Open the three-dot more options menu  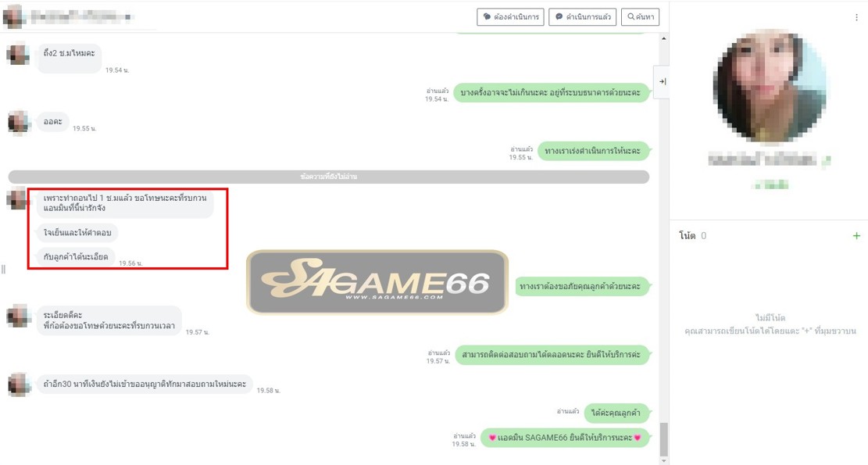click(856, 17)
